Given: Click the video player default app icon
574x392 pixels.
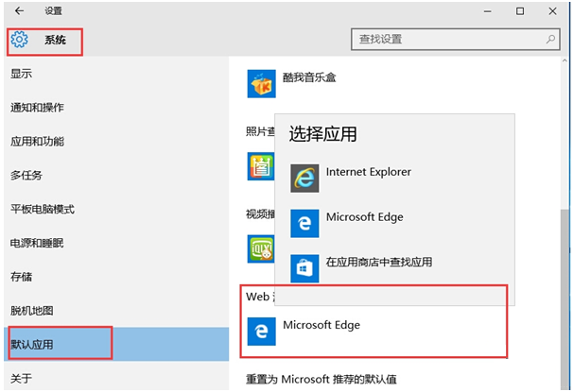Looking at the screenshot, I should click(260, 248).
